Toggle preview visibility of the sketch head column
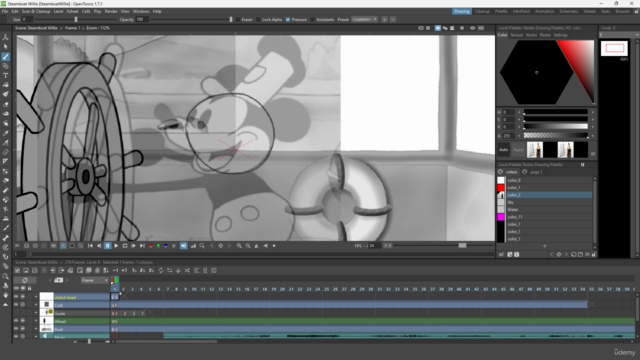 [16, 297]
